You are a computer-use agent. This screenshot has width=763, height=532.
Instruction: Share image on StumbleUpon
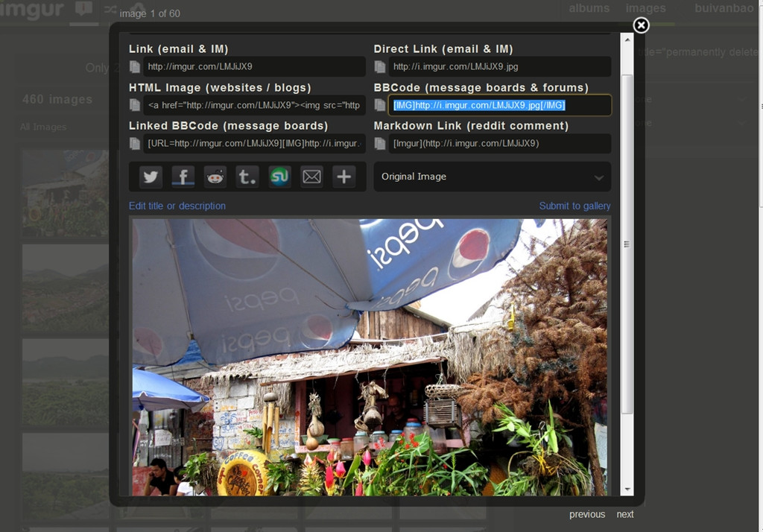(279, 177)
